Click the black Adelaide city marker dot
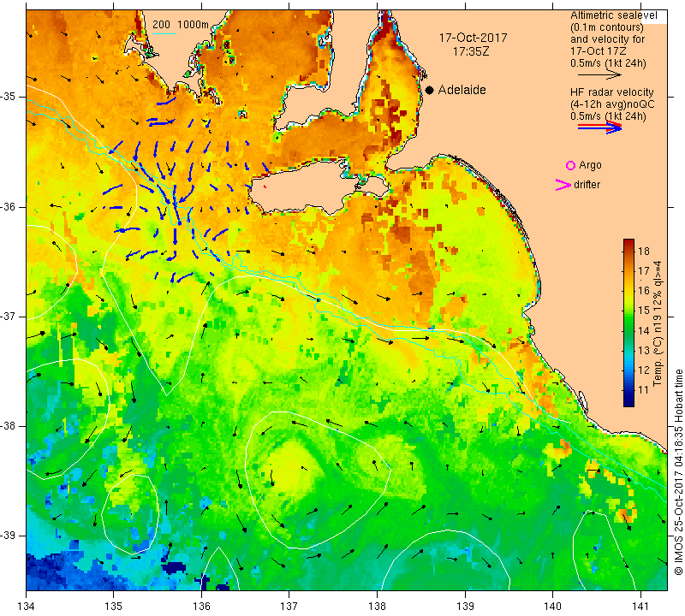Screen dimensions: 685x616 pyautogui.click(x=430, y=90)
